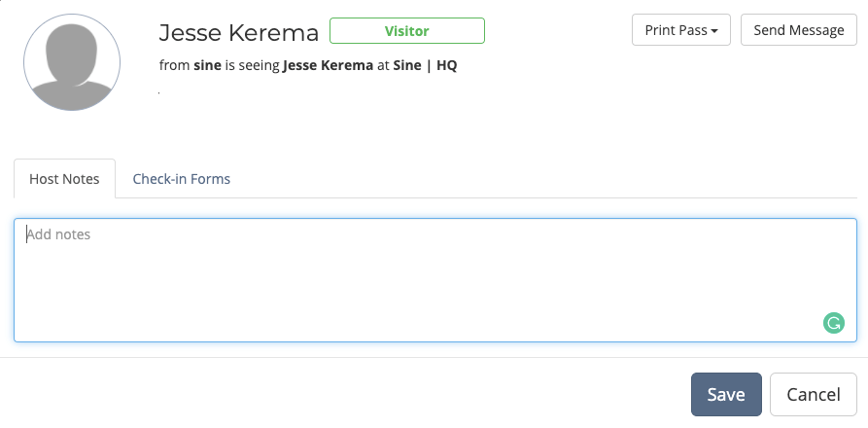Switch to the Host Notes tab
Screen dimensions: 868x428
pyautogui.click(x=64, y=179)
